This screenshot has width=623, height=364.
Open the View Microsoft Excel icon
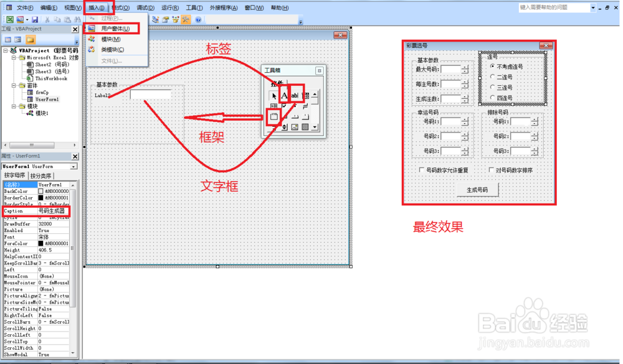(x=10, y=19)
